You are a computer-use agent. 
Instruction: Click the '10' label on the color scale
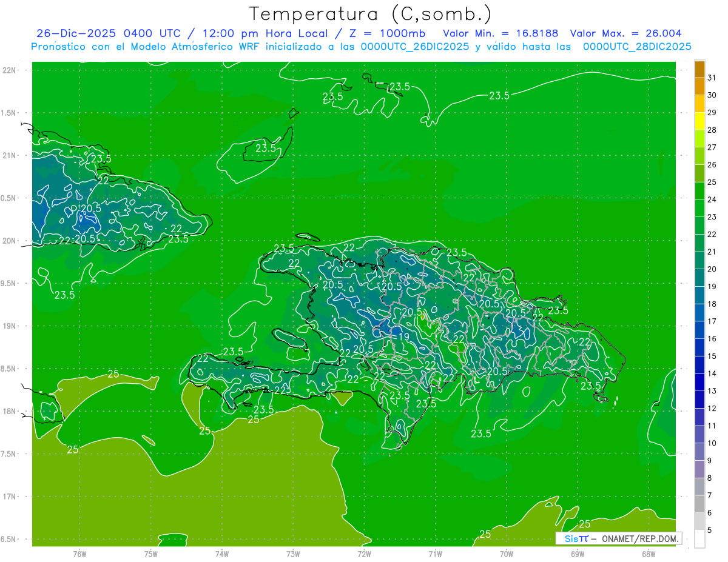click(x=712, y=443)
